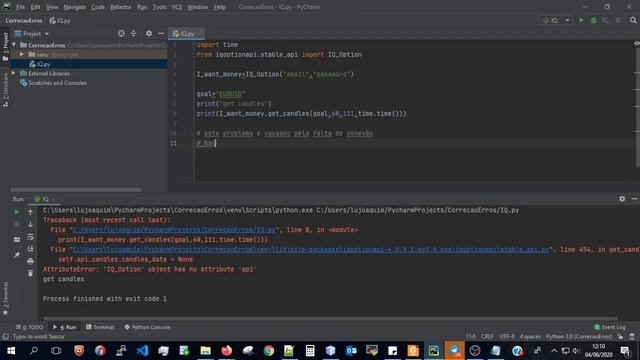Select Scratches and Consoles
This screenshot has height=360, width=640.
coord(57,83)
